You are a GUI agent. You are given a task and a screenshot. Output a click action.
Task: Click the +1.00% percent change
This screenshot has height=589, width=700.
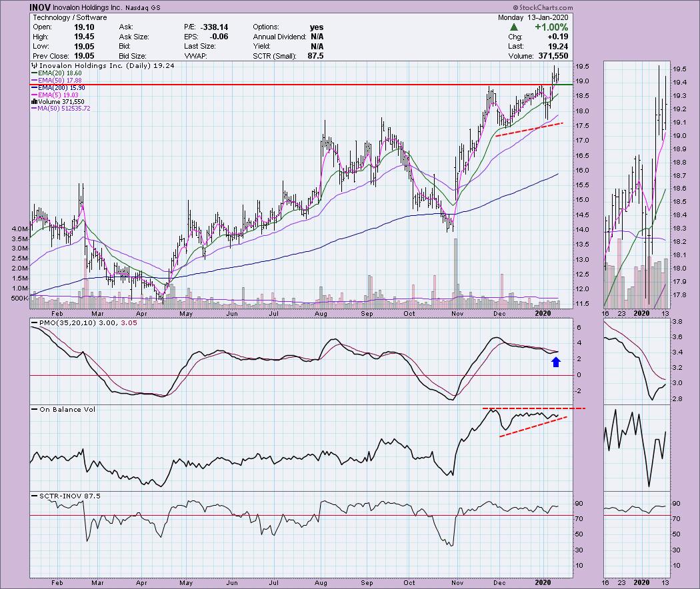pyautogui.click(x=551, y=27)
